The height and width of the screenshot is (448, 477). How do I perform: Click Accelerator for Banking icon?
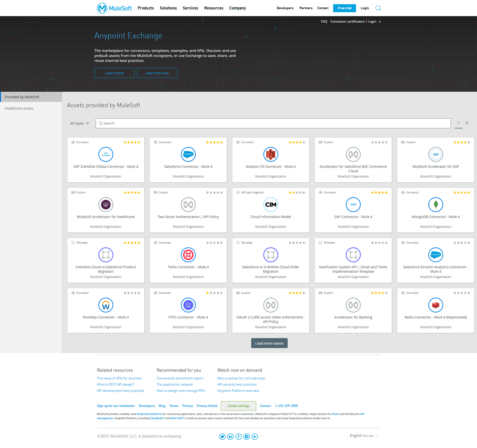pos(353,305)
